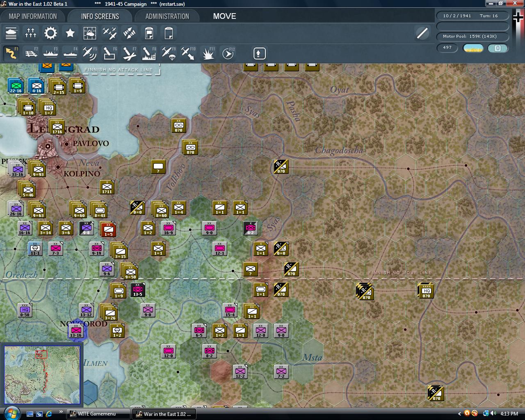525x420 pixels.
Task: Select the green 22-16 unit counter
Action: [x=16, y=86]
